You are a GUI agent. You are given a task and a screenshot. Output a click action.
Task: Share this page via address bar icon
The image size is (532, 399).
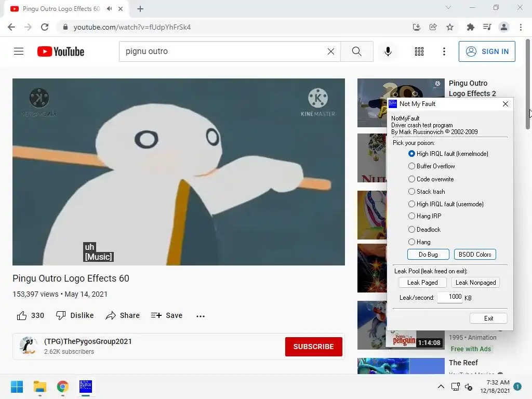(x=433, y=27)
